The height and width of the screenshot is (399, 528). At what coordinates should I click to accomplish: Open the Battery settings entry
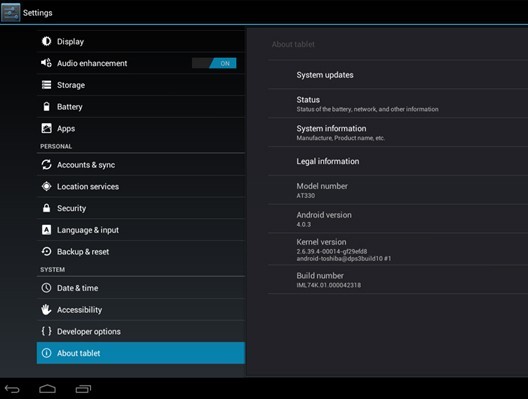click(141, 107)
